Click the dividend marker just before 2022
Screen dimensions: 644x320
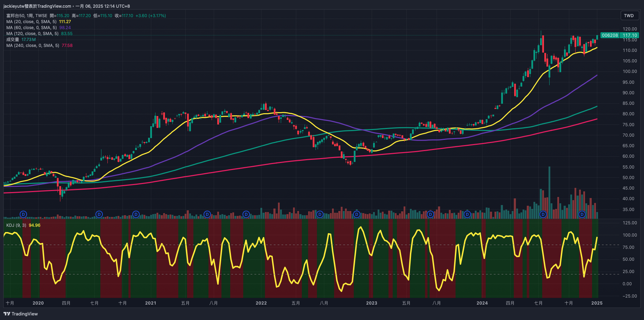(x=246, y=214)
